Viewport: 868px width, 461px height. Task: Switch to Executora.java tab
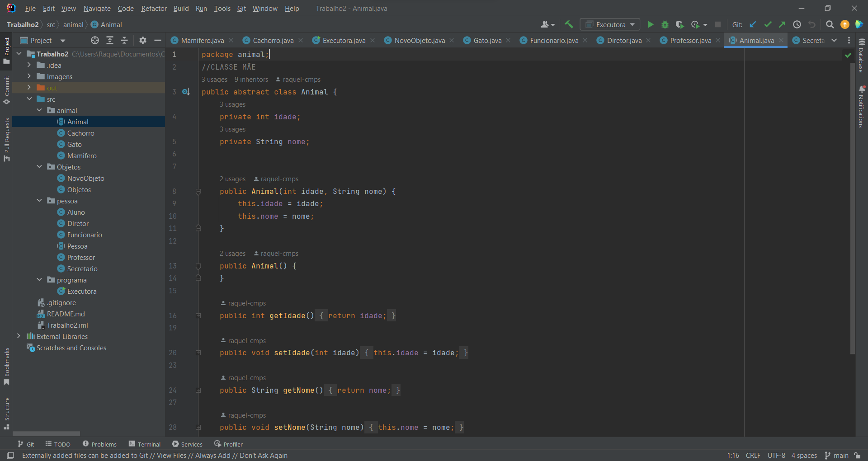tap(344, 40)
